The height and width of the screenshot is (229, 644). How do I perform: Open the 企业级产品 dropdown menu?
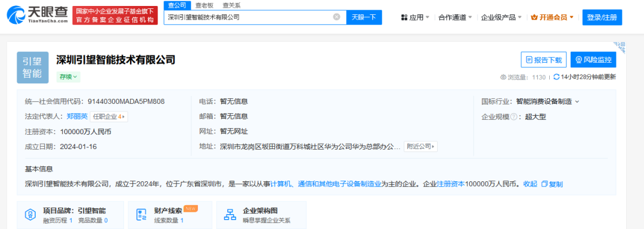click(501, 18)
